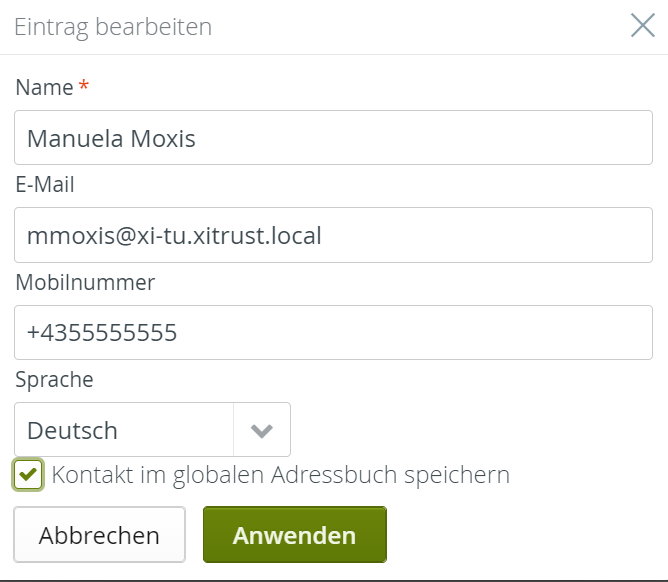Click the 'Manuela Moxis' text
Image resolution: width=668 pixels, height=582 pixels.
tap(111, 138)
